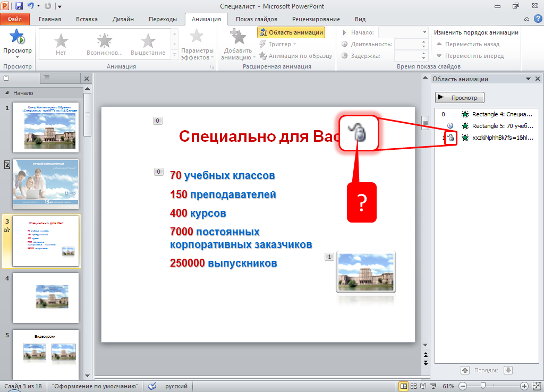Move animation up with Порядок arrow
The width and height of the screenshot is (544, 392).
coord(465,370)
